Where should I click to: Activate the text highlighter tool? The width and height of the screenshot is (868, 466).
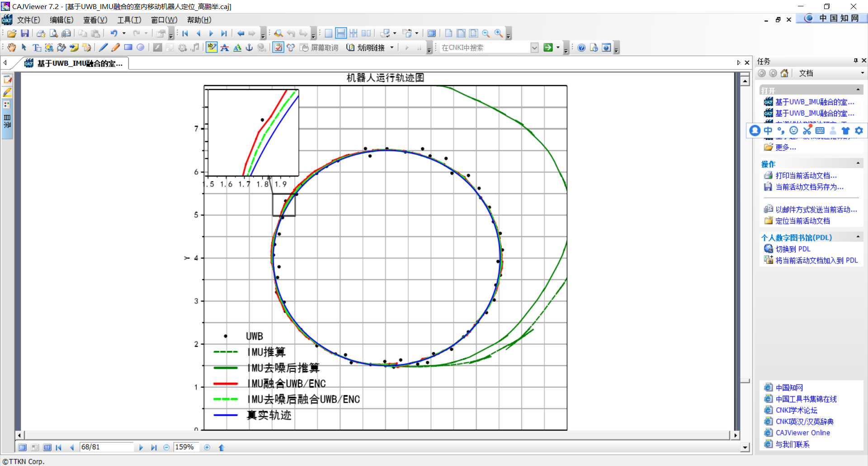coord(211,47)
